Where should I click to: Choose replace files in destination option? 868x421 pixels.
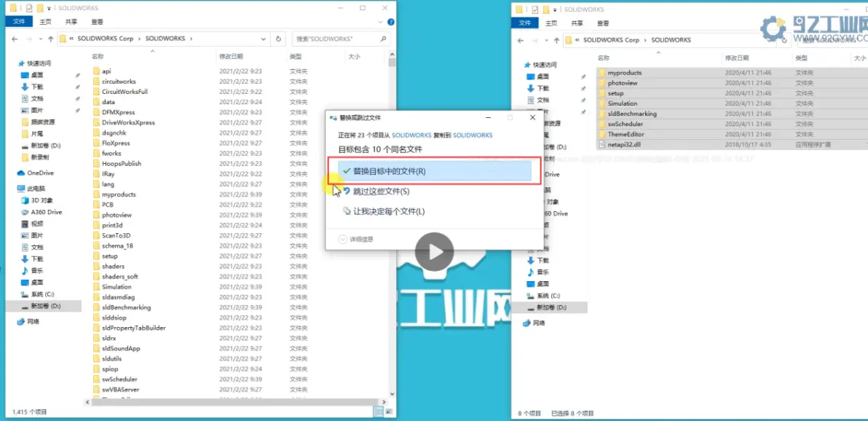pyautogui.click(x=435, y=171)
